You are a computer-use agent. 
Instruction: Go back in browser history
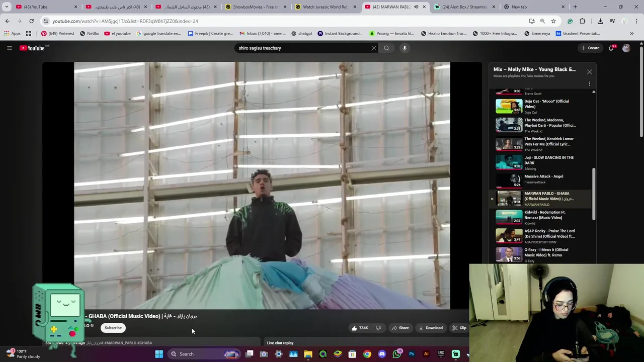pyautogui.click(x=7, y=21)
